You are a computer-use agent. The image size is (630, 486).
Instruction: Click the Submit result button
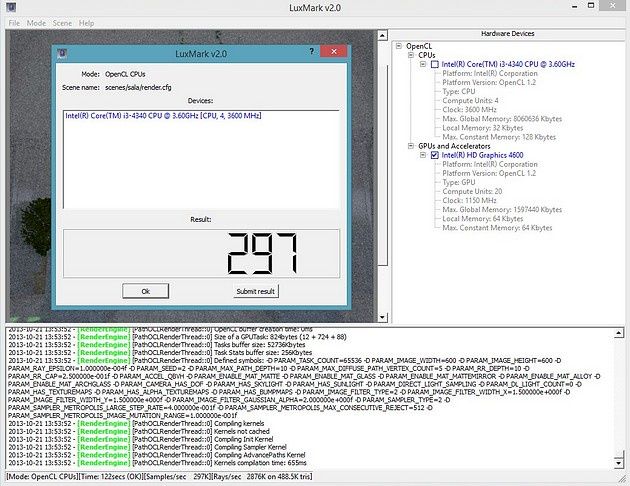pyautogui.click(x=256, y=291)
